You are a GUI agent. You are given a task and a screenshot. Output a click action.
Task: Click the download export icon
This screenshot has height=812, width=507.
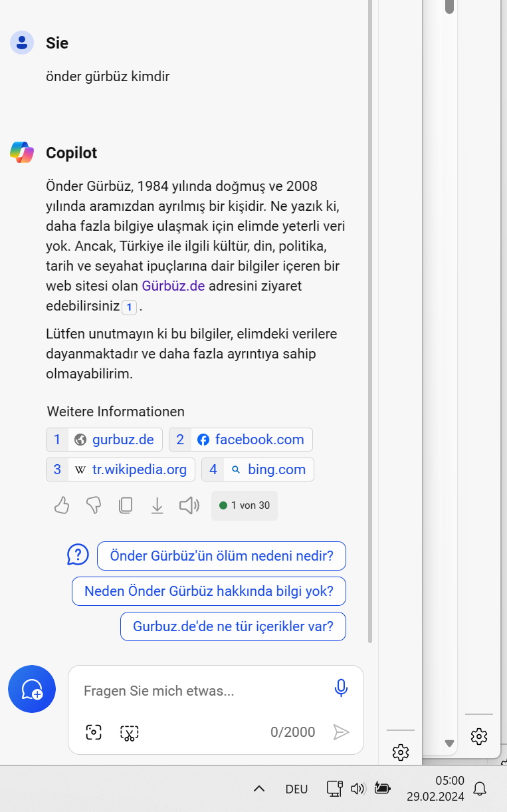point(157,506)
